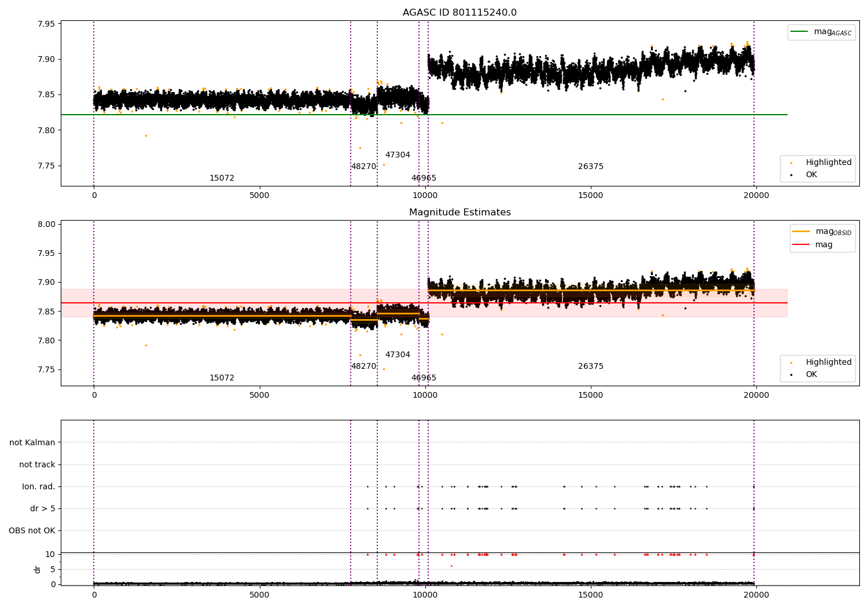Click the 'dr' y-axis label
The image size is (868, 608).
point(38,569)
